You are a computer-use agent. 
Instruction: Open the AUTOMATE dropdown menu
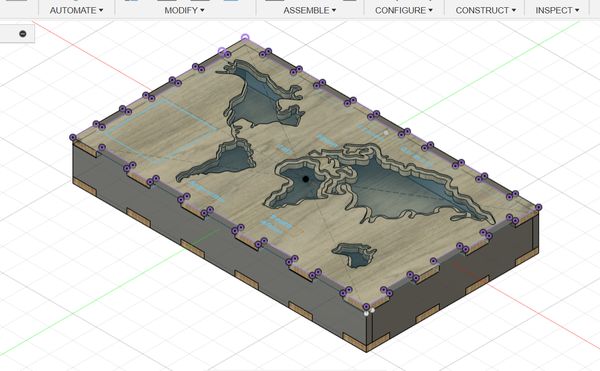point(76,10)
